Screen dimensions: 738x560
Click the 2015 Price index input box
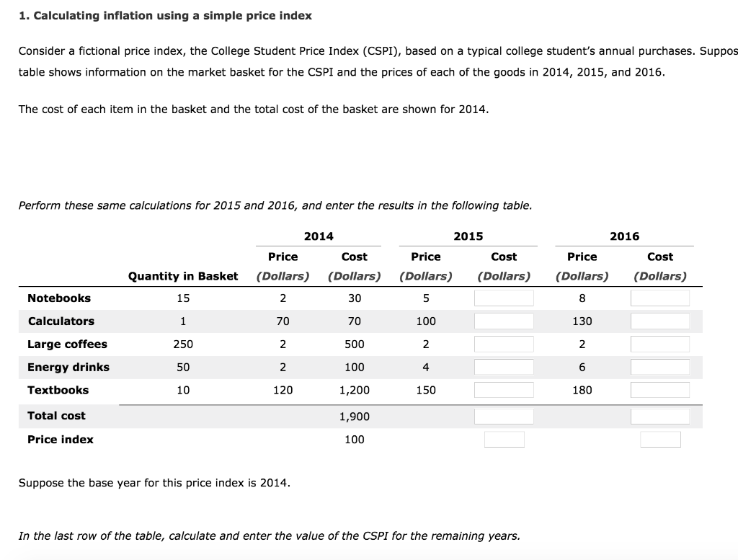click(x=504, y=439)
